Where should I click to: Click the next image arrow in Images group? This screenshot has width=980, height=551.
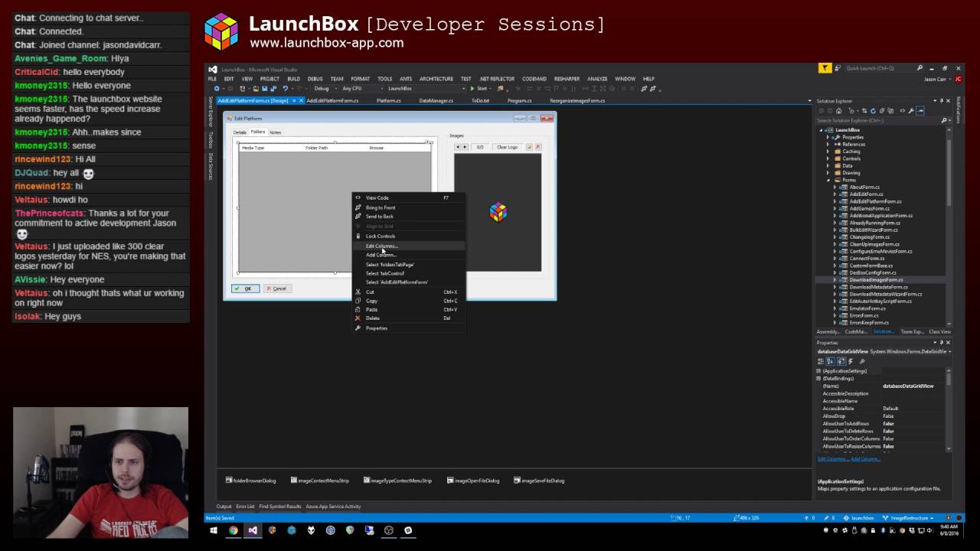pos(465,147)
